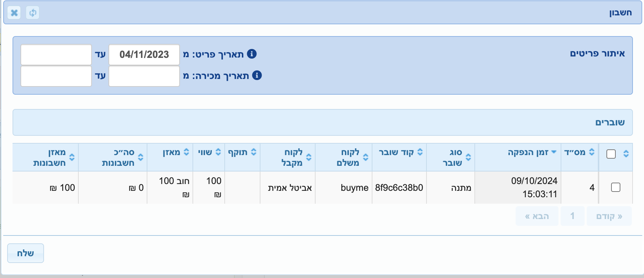Sort by מאזן חשבונות column arrows
The height and width of the screenshot is (278, 644).
pyautogui.click(x=72, y=157)
